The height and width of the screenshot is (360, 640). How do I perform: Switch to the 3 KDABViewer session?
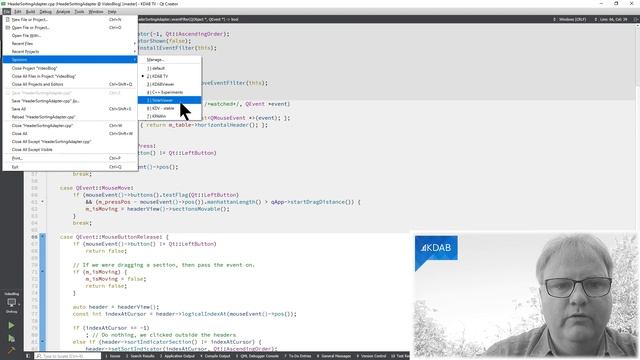tap(169, 84)
